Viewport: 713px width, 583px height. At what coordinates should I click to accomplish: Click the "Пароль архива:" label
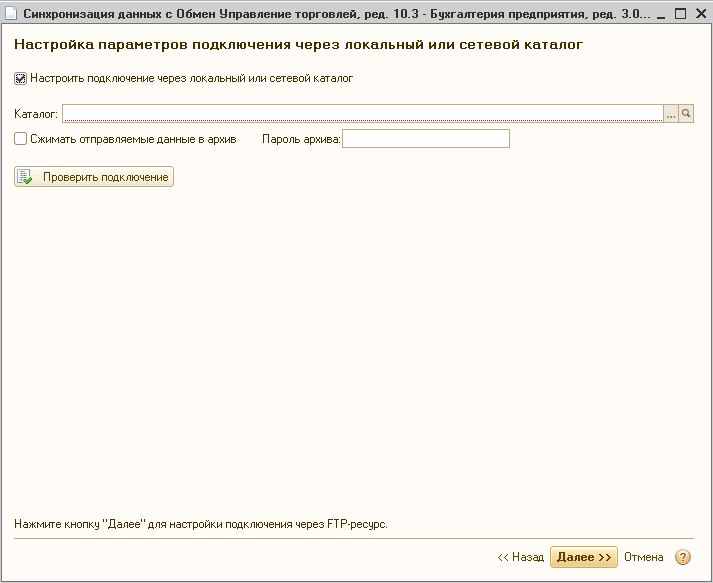(301, 139)
